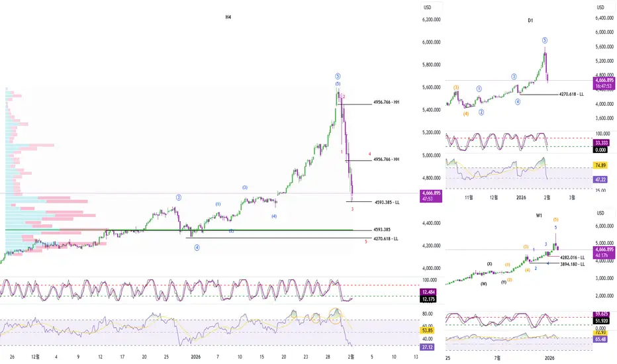This screenshot has width=617, height=364.
Task: Select the H4 current price tag 4,666.895 47:53
Action: (431, 196)
